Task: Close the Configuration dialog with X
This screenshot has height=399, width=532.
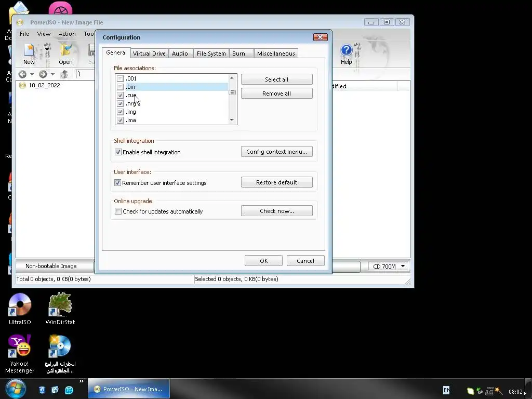Action: point(320,37)
